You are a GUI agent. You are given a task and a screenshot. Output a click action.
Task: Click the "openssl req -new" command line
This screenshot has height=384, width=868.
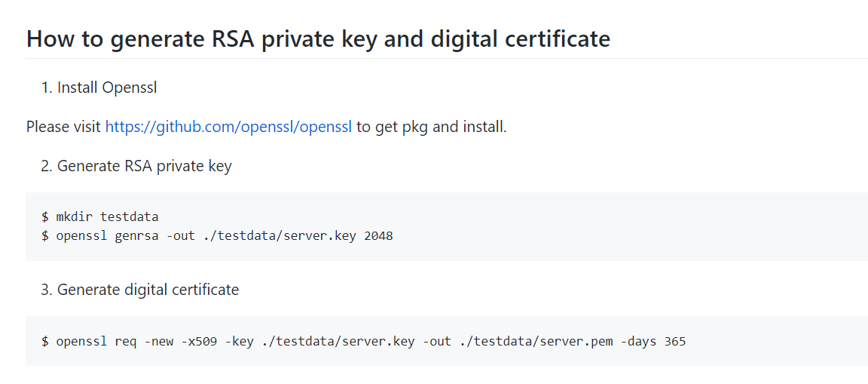click(363, 341)
